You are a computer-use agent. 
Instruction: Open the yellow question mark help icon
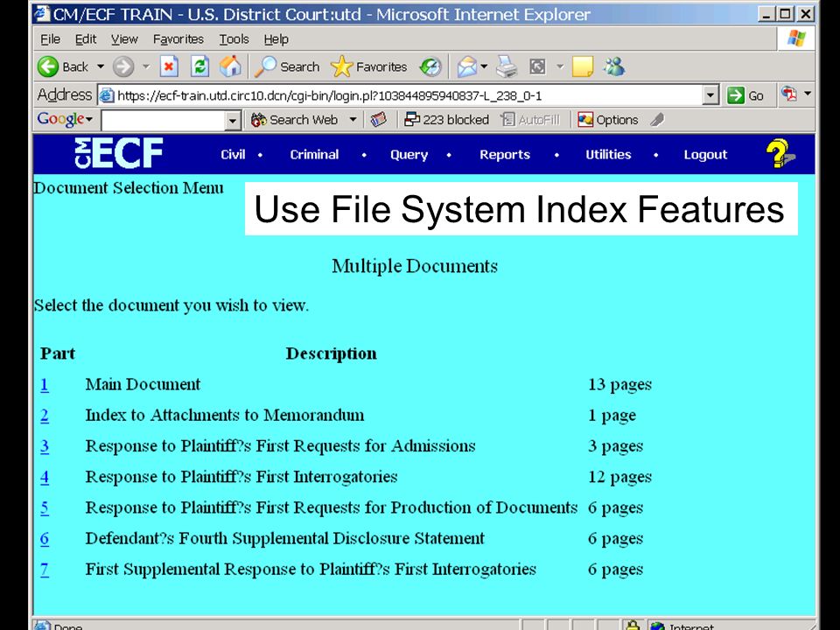click(x=780, y=154)
